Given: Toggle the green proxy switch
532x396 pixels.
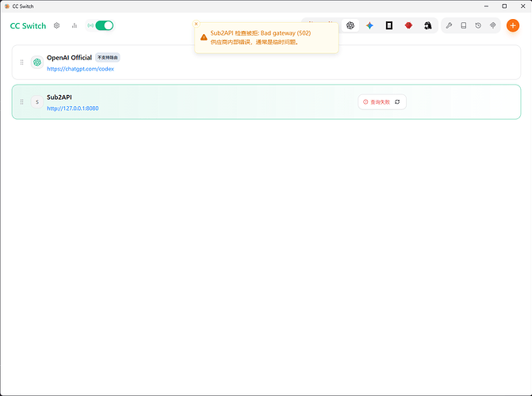Looking at the screenshot, I should point(104,25).
